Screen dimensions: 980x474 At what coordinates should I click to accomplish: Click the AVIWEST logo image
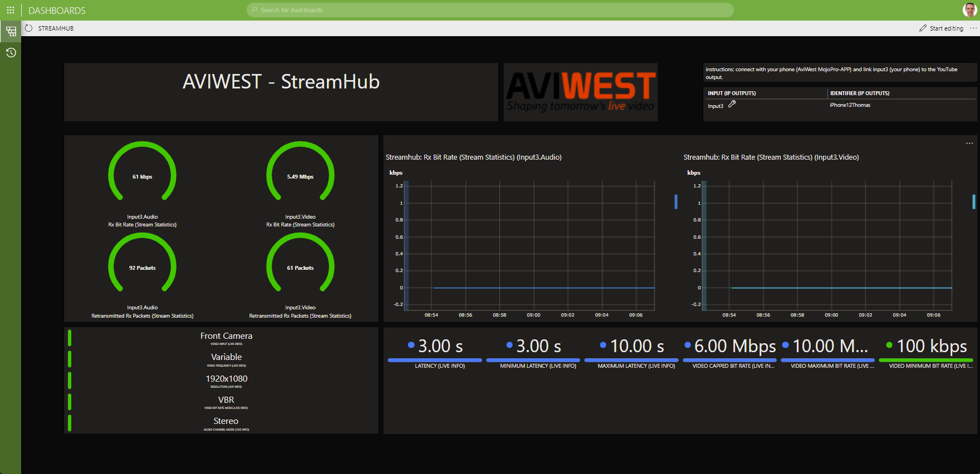click(581, 92)
